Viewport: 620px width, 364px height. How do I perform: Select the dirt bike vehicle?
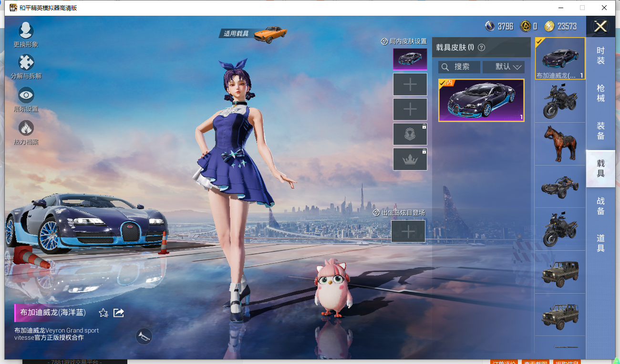click(560, 101)
